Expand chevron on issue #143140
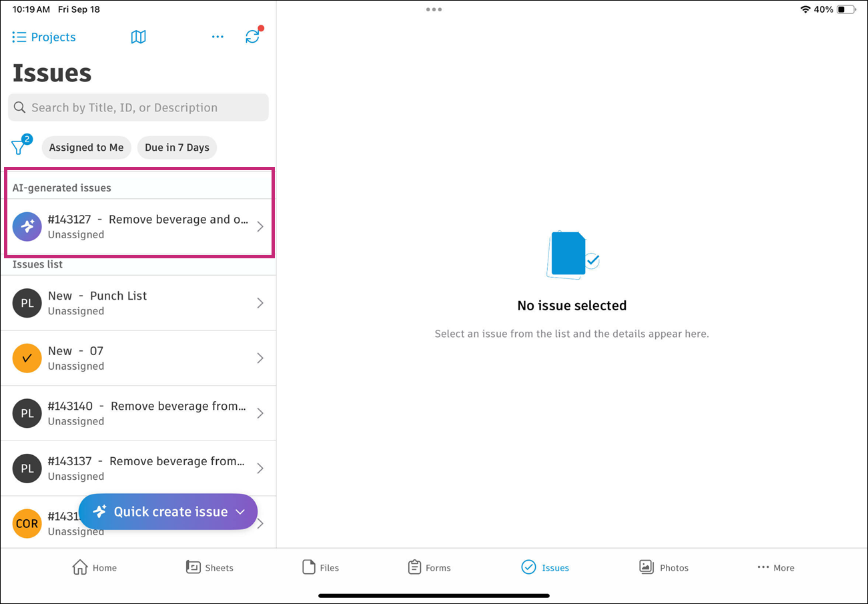Screen dimensions: 868x604 coord(260,413)
